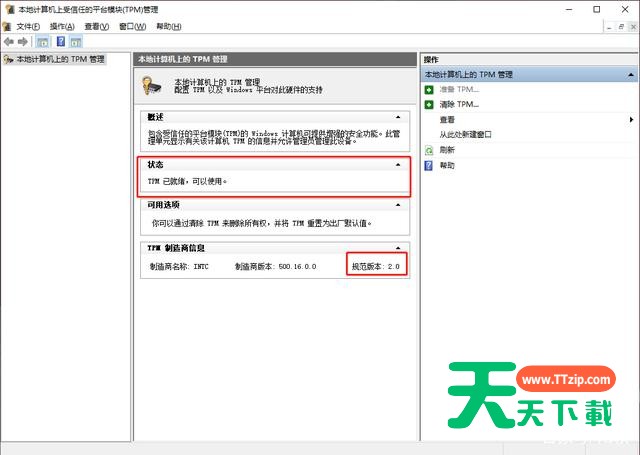Open the 查看(V) menu

click(97, 27)
